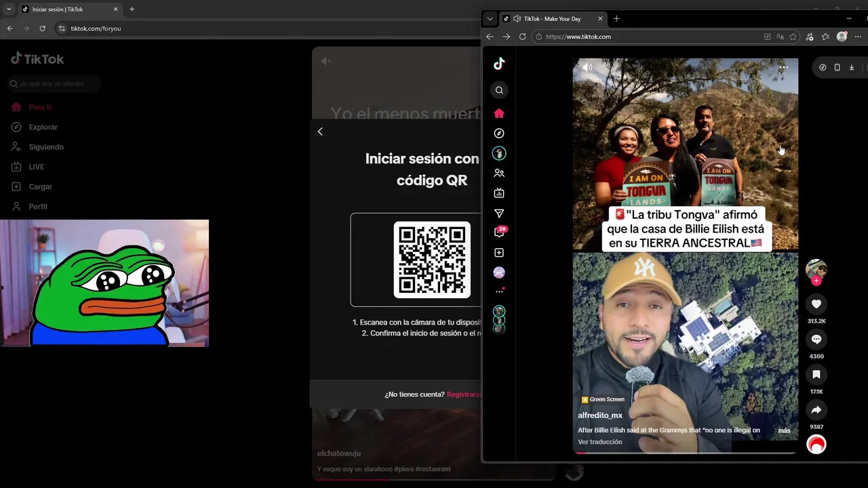868x488 pixels.
Task: Click video progress bar at bottom of video
Action: tap(686, 452)
